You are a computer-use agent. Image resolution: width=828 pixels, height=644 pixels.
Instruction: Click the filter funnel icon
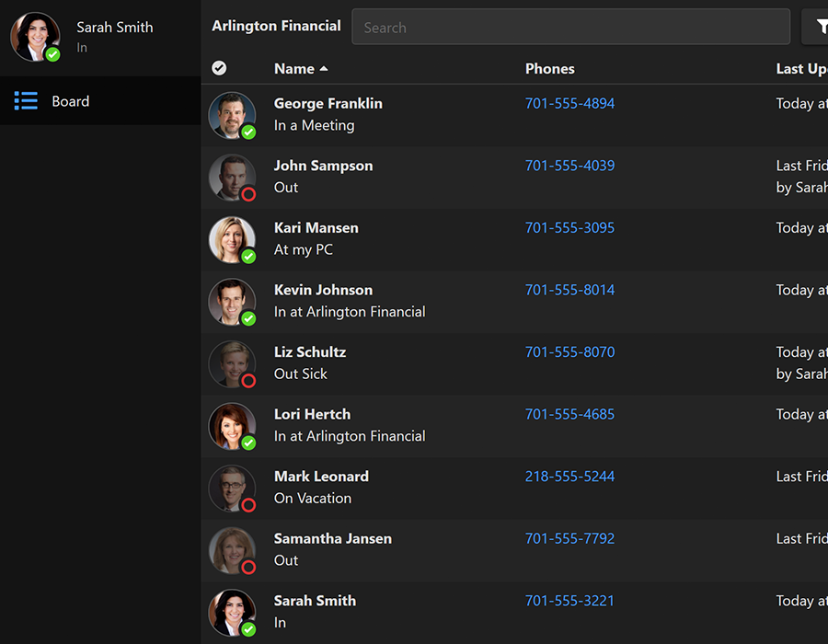(x=819, y=28)
